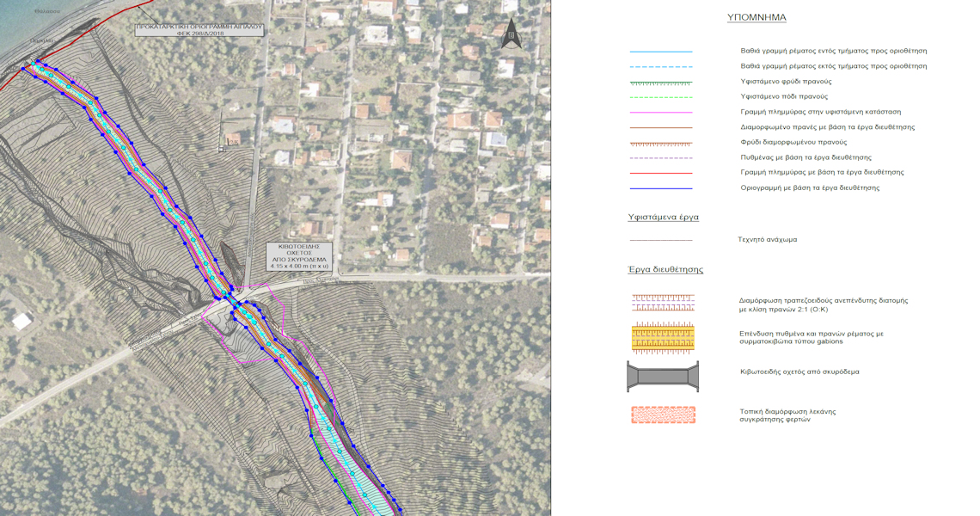Screen dimensions: 980x516
Task: Click the map callout 'ΚΙΒΩΤΟΕΙΔΗΣ ΟΧΕΤΟΣ ΑΠΟ ΣΚΥΡΟΔΕΜΑ'
Action: pos(299,256)
